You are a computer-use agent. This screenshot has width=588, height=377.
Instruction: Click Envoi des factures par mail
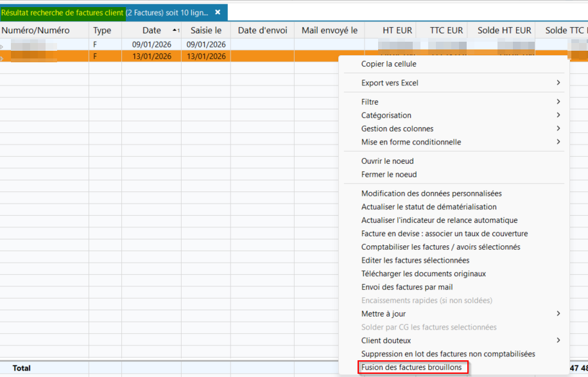(x=407, y=287)
